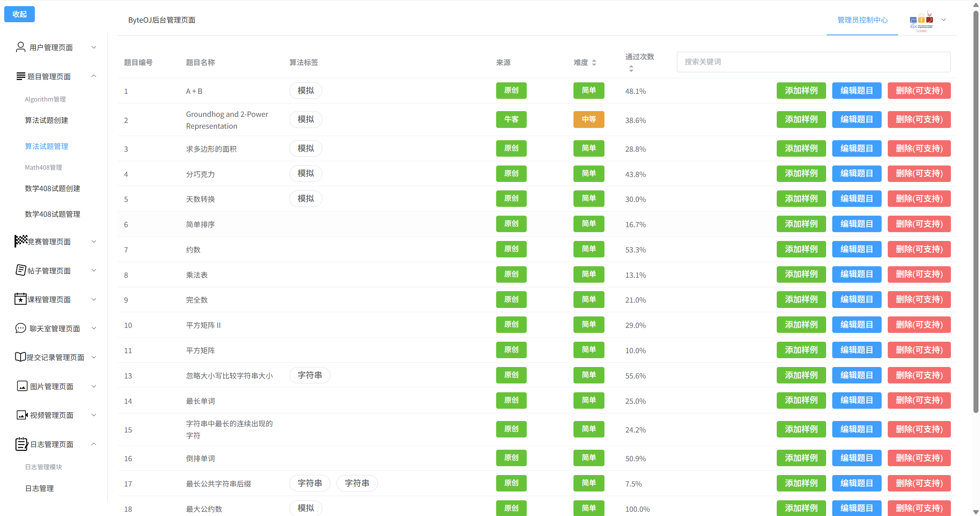Image resolution: width=980 pixels, height=516 pixels.
Task: Click 收起 button to collapse sidebar
Action: click(x=20, y=14)
